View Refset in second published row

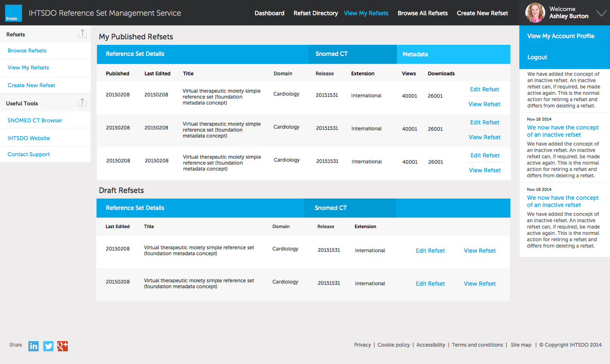[485, 137]
